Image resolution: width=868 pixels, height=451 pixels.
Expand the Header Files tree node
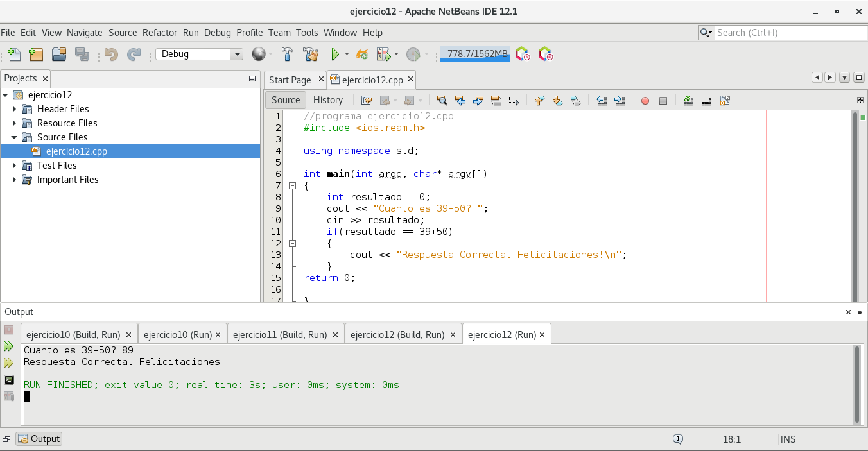coord(15,109)
